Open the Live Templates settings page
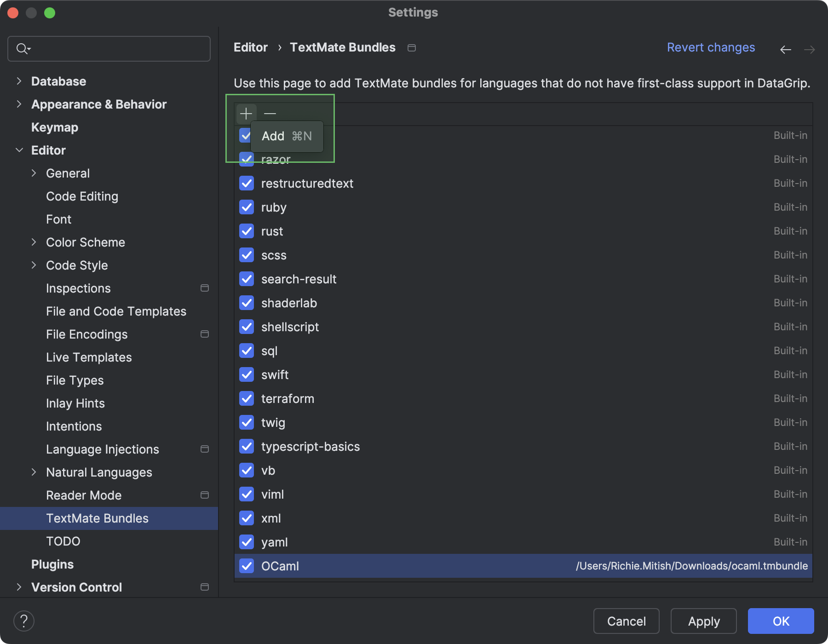The image size is (828, 644). 88,357
